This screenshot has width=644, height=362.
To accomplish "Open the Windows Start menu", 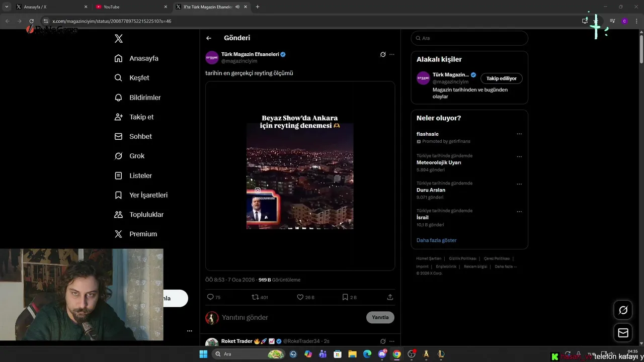I will [x=203, y=354].
